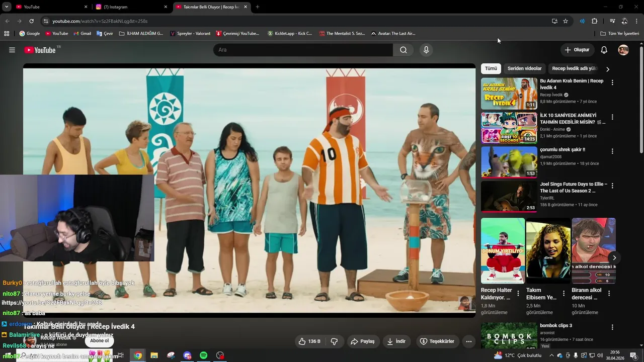Open options for Takım Elbisem short
644x362 pixels.
tap(563, 293)
